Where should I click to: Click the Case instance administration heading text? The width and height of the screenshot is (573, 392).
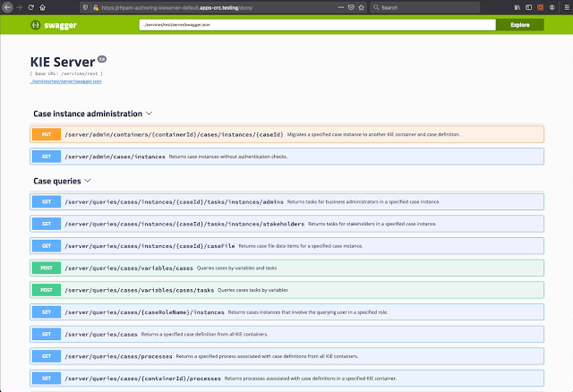click(x=88, y=114)
